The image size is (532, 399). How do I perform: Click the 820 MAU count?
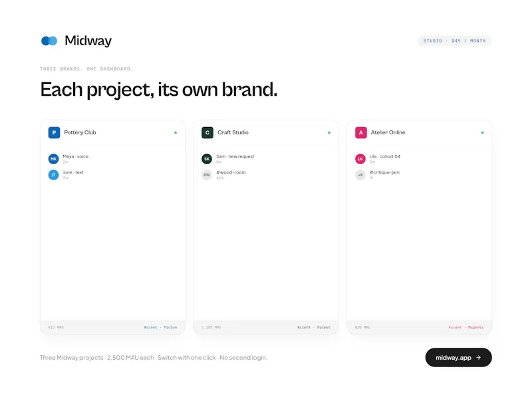point(362,327)
